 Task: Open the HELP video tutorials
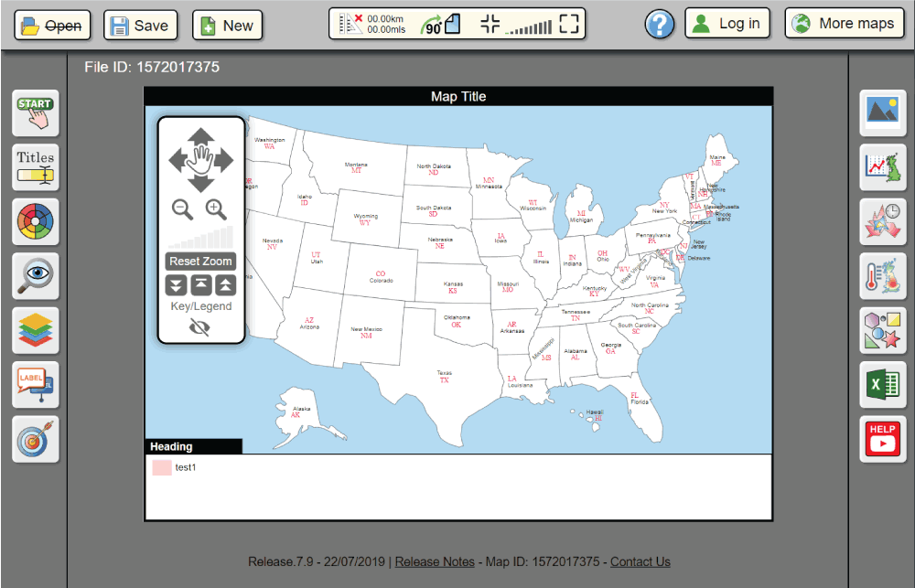point(882,439)
